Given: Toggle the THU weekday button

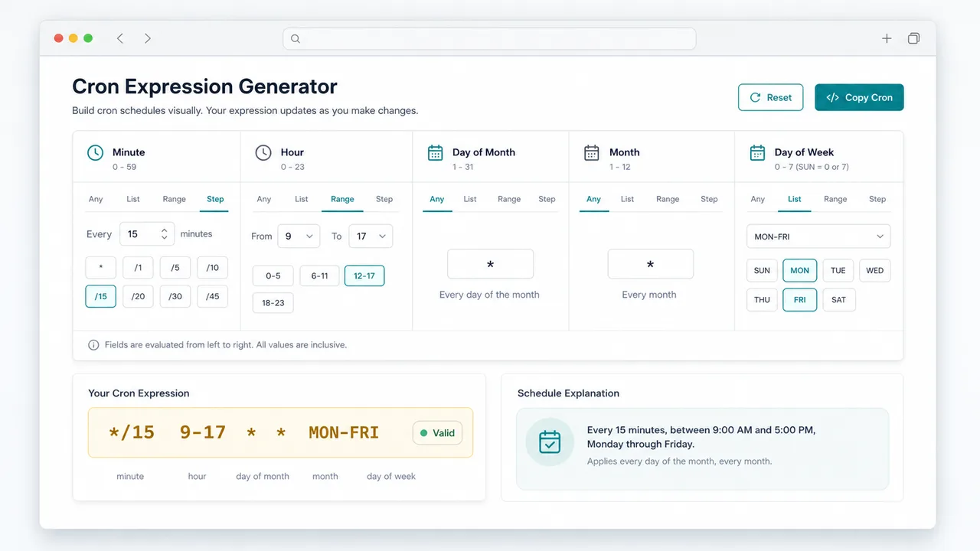Looking at the screenshot, I should coord(762,299).
